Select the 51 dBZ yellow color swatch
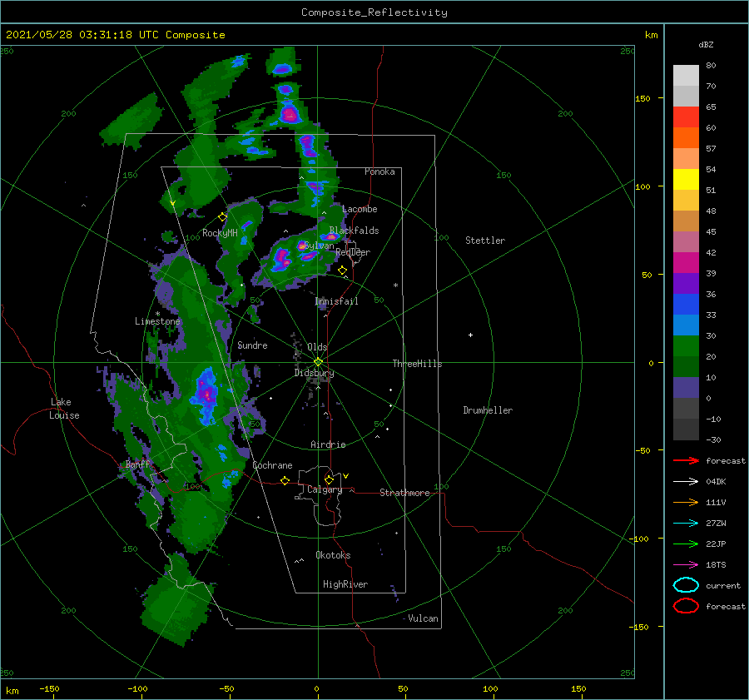Image resolution: width=749 pixels, height=700 pixels. 686,179
